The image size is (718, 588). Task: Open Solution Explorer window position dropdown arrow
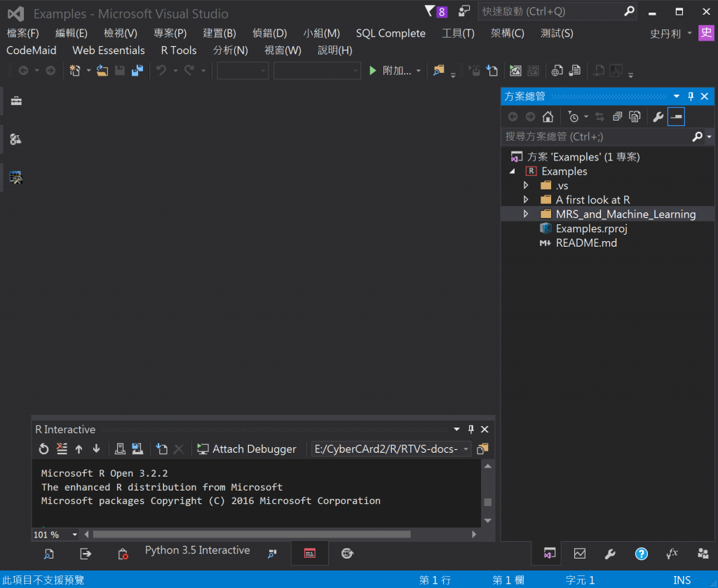click(677, 96)
